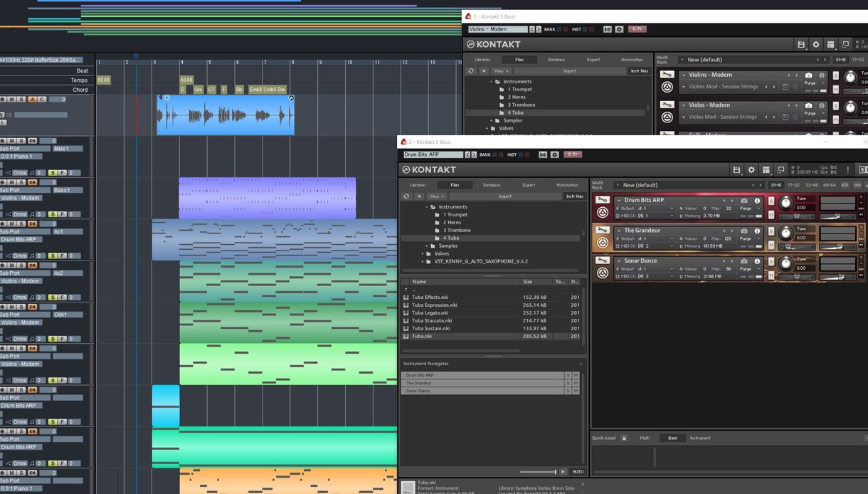The image size is (868, 494).
Task: Switch to the Database tab in front Kontakt
Action: pos(492,185)
